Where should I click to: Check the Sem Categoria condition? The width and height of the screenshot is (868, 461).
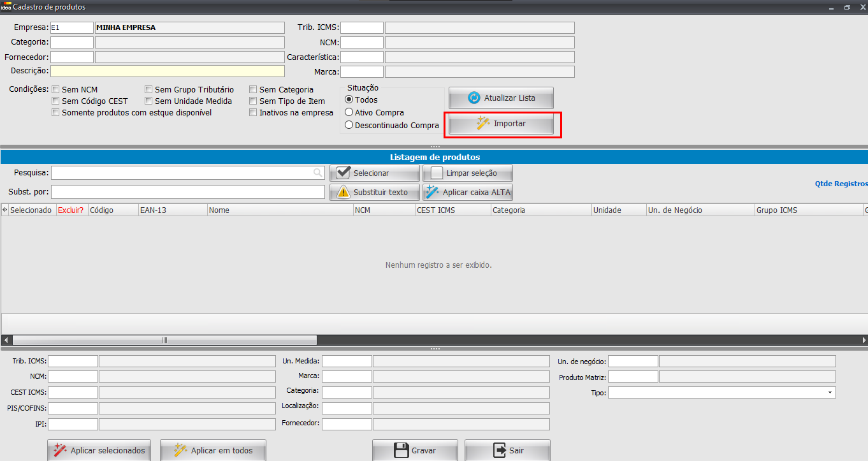253,90
